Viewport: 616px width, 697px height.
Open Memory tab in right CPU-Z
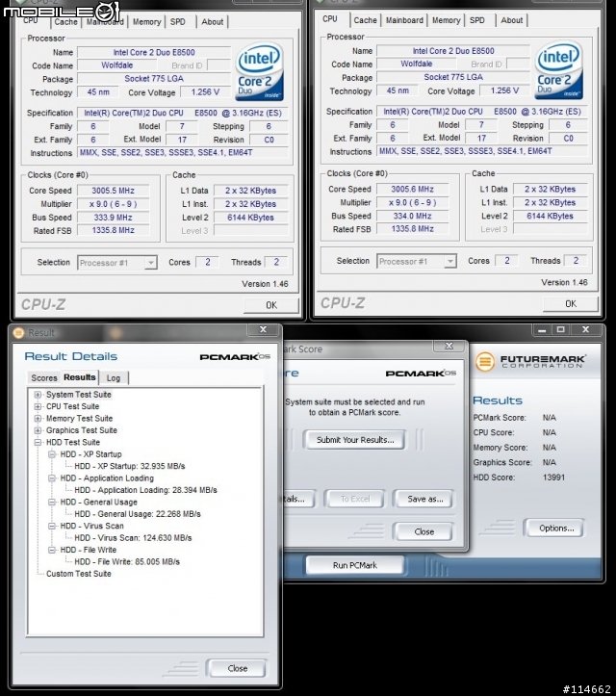point(447,20)
